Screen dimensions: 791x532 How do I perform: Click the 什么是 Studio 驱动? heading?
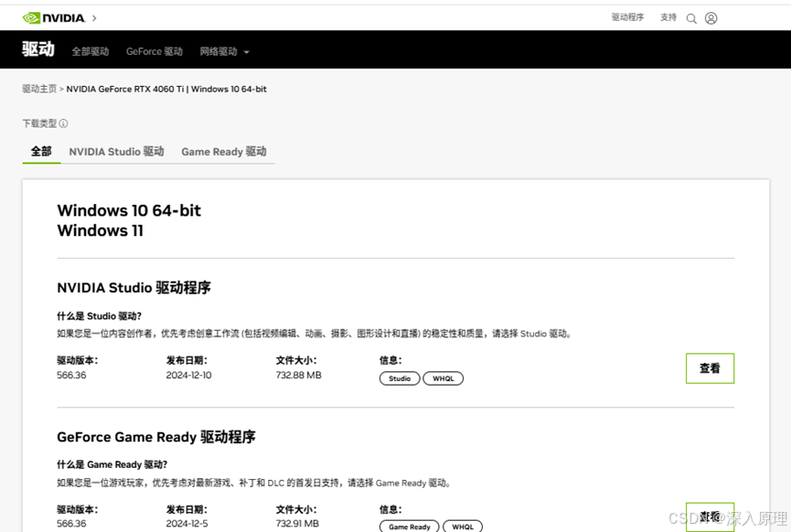99,316
